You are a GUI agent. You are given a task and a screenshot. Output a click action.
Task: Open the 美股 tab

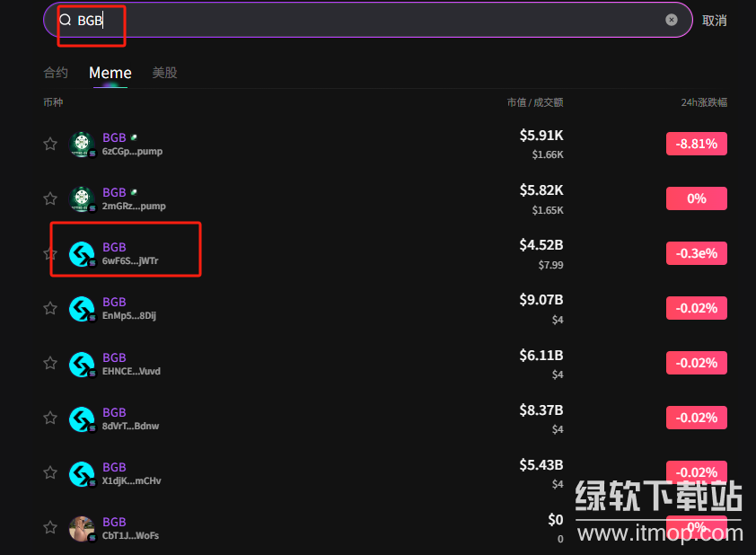(x=164, y=73)
